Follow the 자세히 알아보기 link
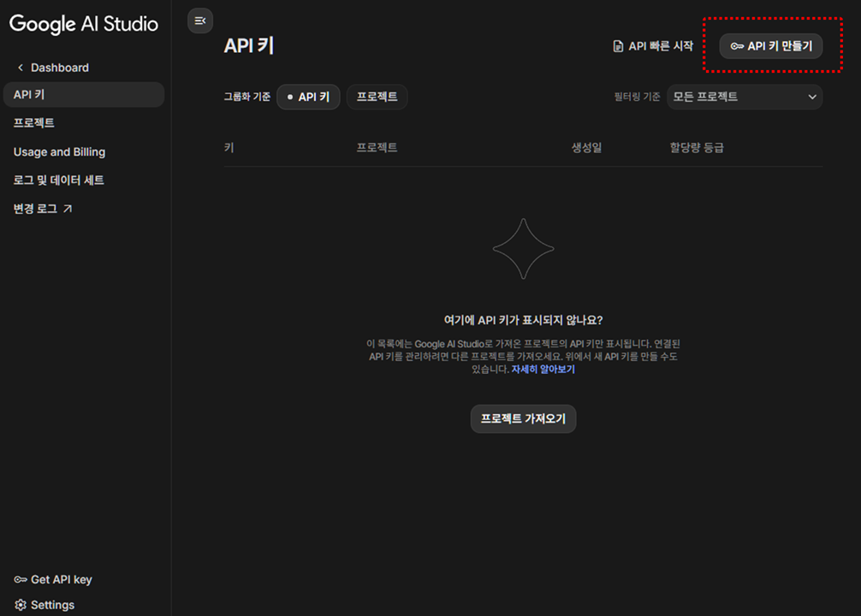 [543, 370]
